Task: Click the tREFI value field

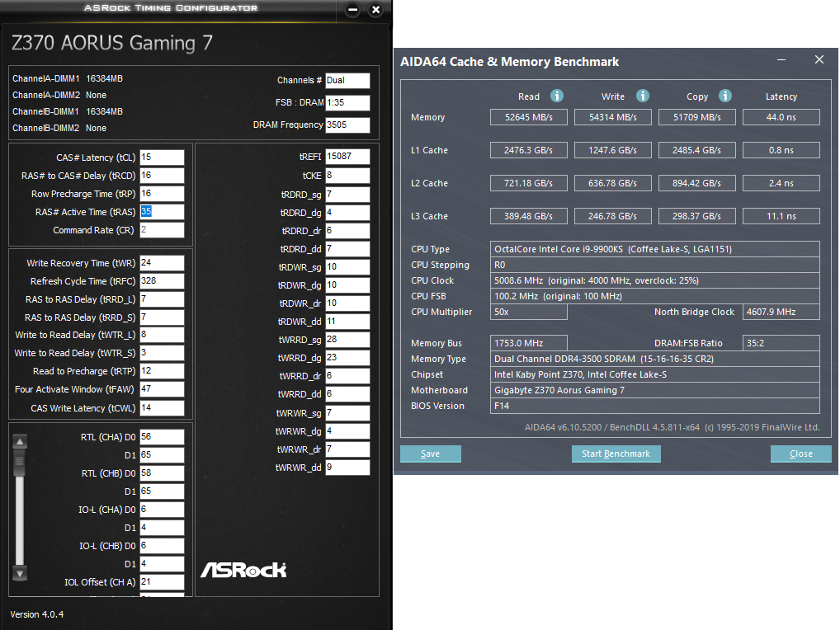Action: click(x=347, y=157)
